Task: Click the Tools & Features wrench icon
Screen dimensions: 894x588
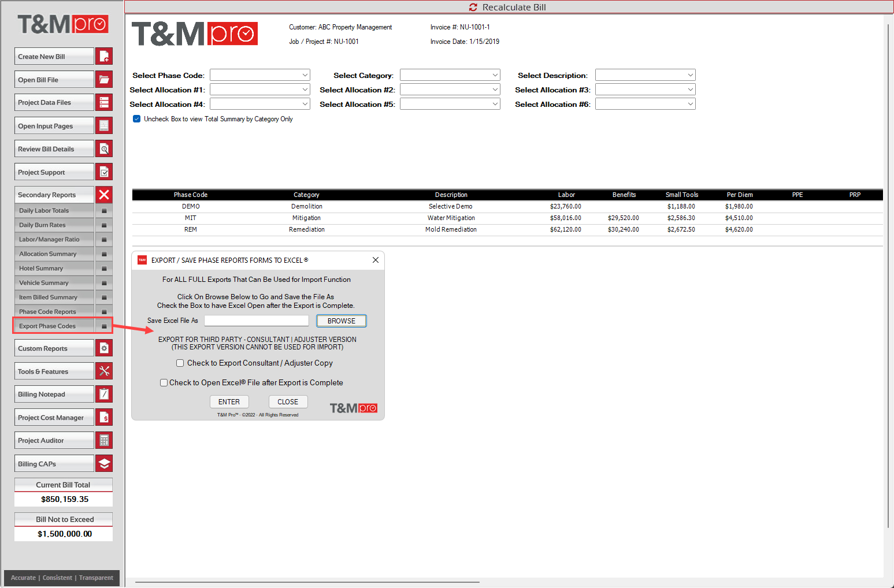Action: [x=104, y=371]
